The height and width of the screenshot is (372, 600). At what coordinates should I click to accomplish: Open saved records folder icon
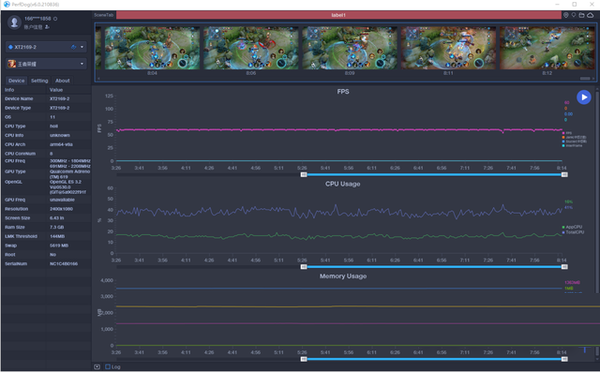(x=582, y=15)
